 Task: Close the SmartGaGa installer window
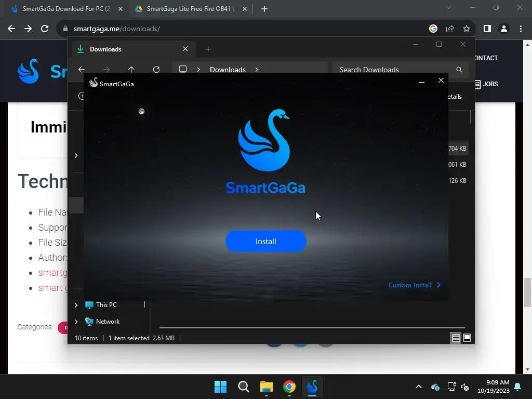pyautogui.click(x=441, y=81)
